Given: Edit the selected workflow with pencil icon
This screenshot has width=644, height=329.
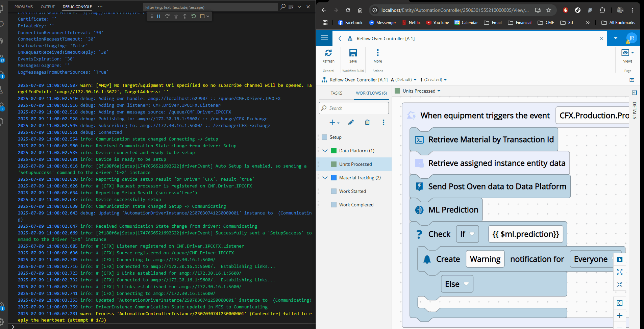Looking at the screenshot, I should (x=351, y=122).
